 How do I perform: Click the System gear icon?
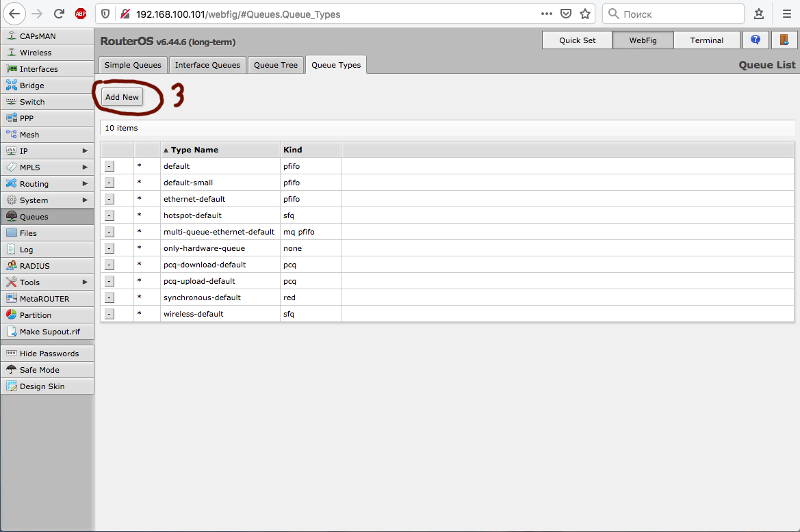(x=11, y=200)
